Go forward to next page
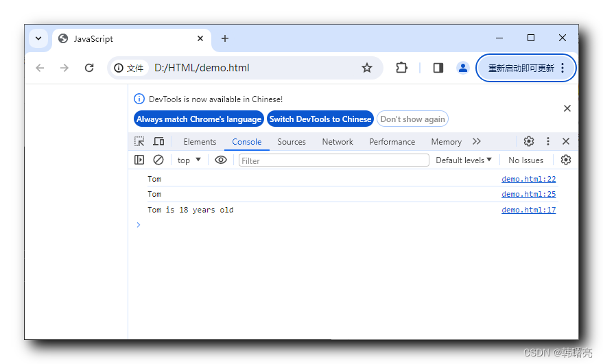The image size is (603, 364). (64, 68)
